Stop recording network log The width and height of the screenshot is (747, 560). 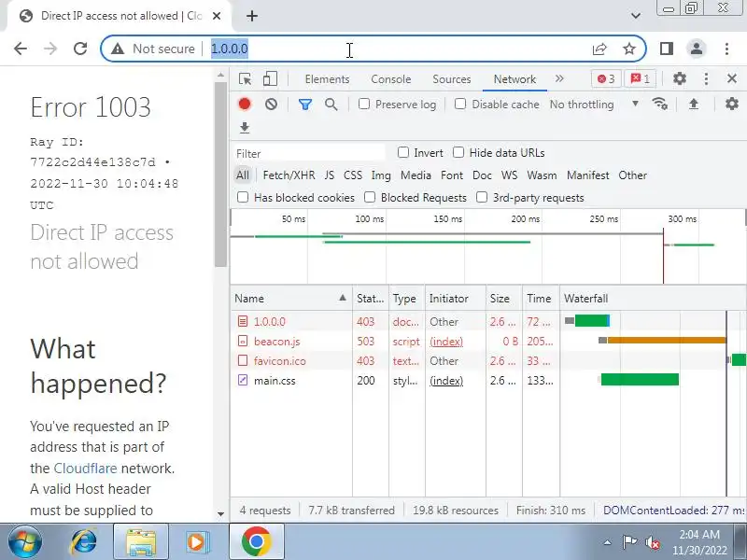point(245,105)
